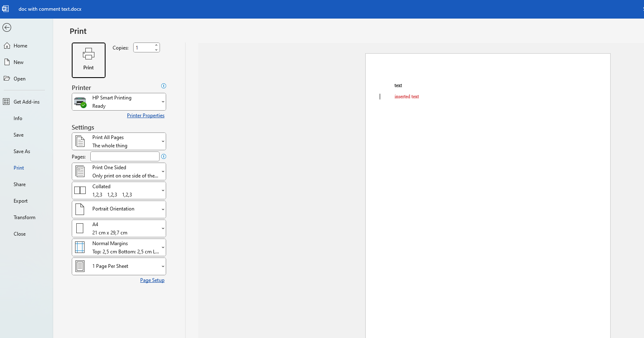Select the Home icon in sidebar

point(7,45)
